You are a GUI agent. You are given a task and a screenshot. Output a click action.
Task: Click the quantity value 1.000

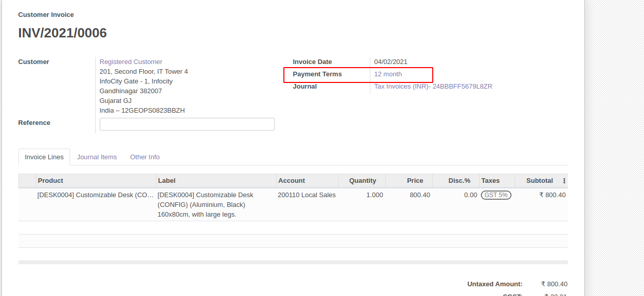tap(374, 195)
